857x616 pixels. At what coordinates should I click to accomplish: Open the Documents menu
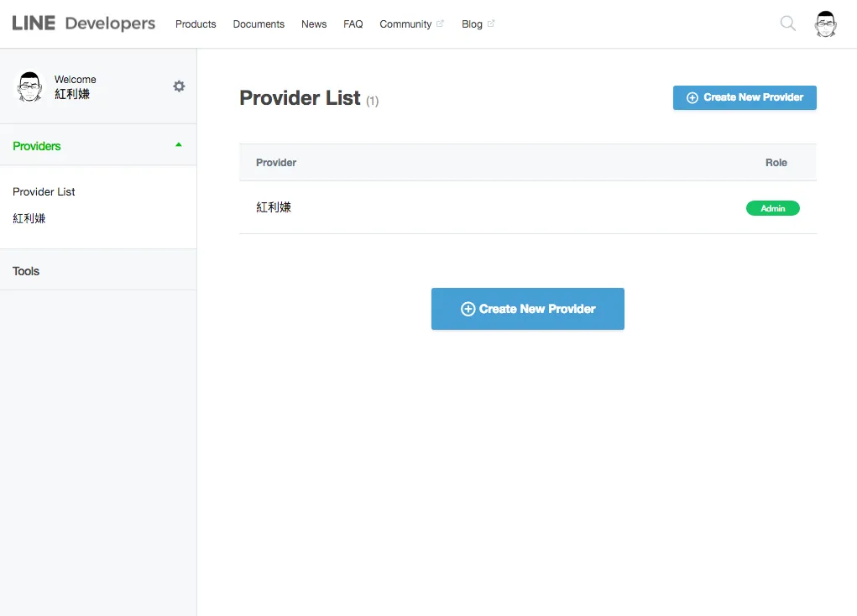tap(259, 24)
